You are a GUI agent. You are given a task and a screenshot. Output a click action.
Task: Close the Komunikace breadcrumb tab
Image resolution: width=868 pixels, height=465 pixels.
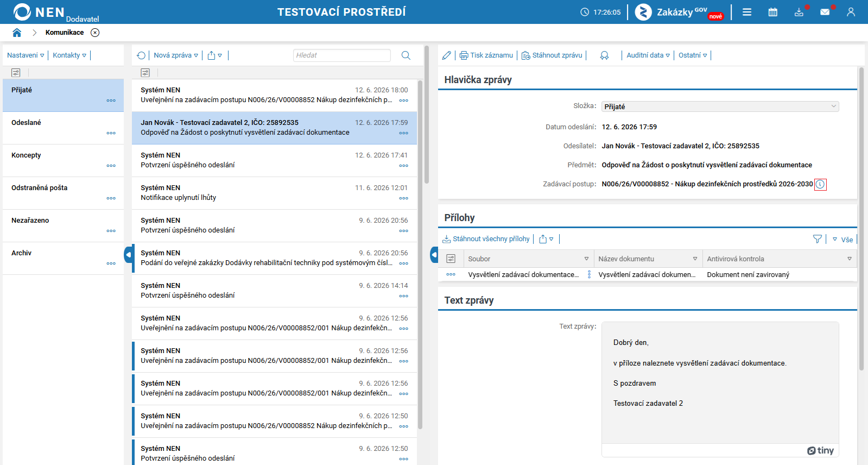[x=95, y=33]
